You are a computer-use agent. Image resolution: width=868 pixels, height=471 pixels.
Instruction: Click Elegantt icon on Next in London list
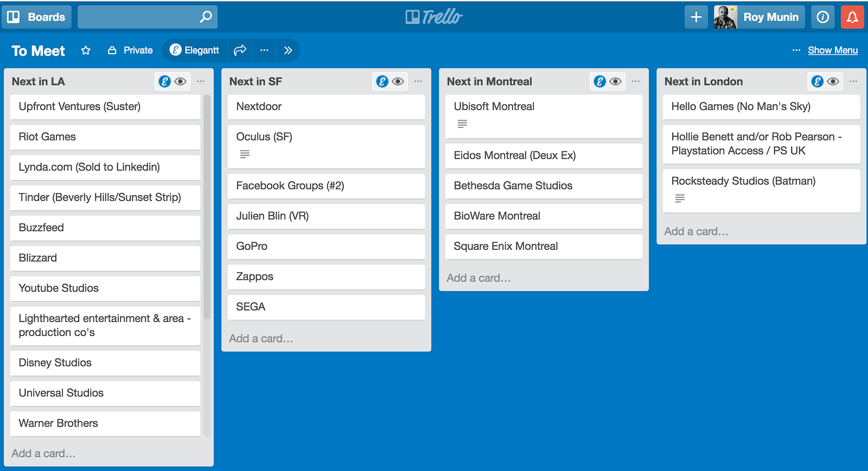[x=817, y=81]
